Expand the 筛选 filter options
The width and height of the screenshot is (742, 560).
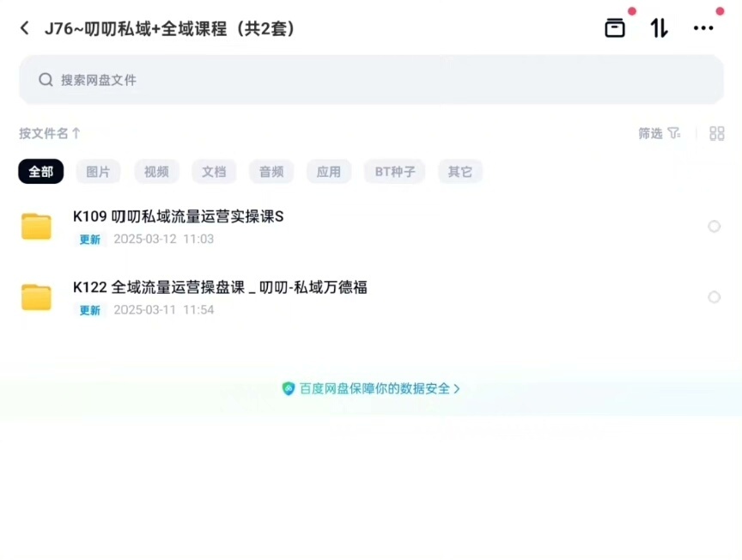[650, 133]
